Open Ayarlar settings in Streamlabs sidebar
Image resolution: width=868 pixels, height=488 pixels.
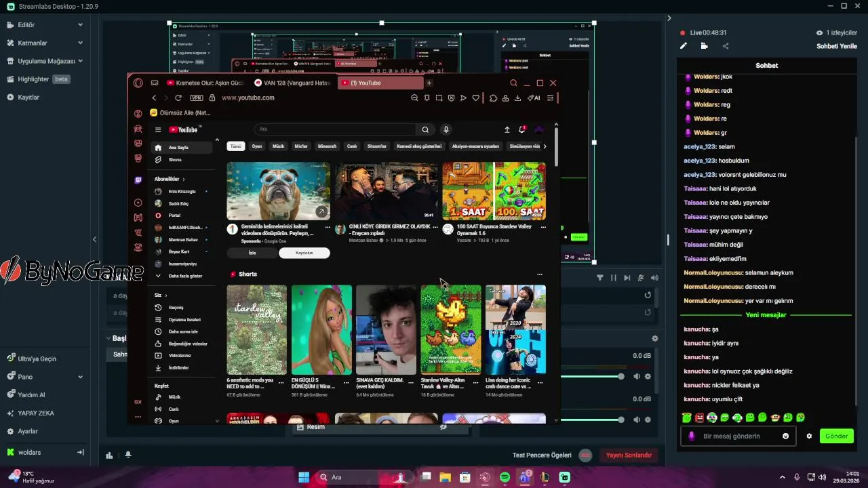(x=22, y=431)
